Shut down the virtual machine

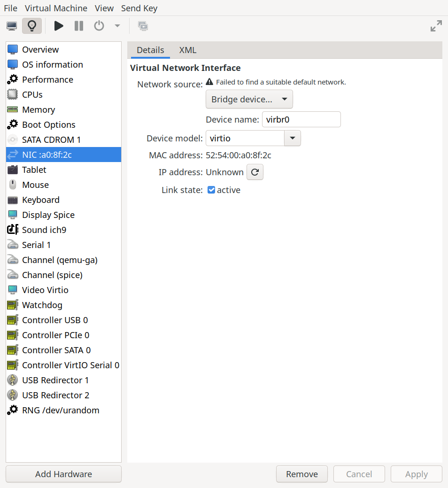[x=99, y=26]
